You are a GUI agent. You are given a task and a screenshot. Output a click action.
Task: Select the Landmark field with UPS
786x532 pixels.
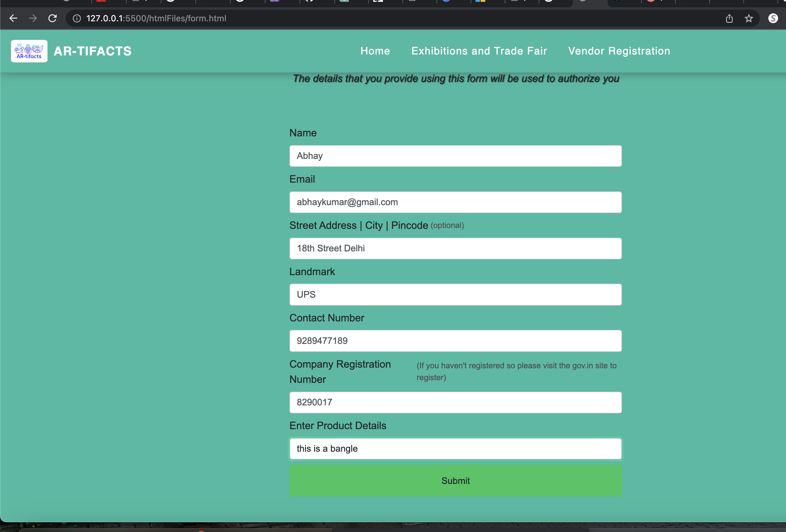pos(455,295)
